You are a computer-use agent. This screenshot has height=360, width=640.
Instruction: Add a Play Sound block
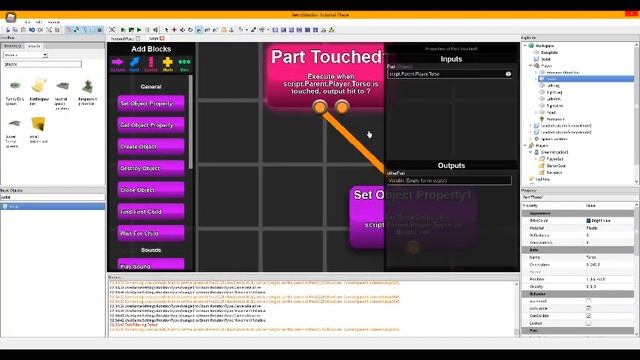click(151, 264)
